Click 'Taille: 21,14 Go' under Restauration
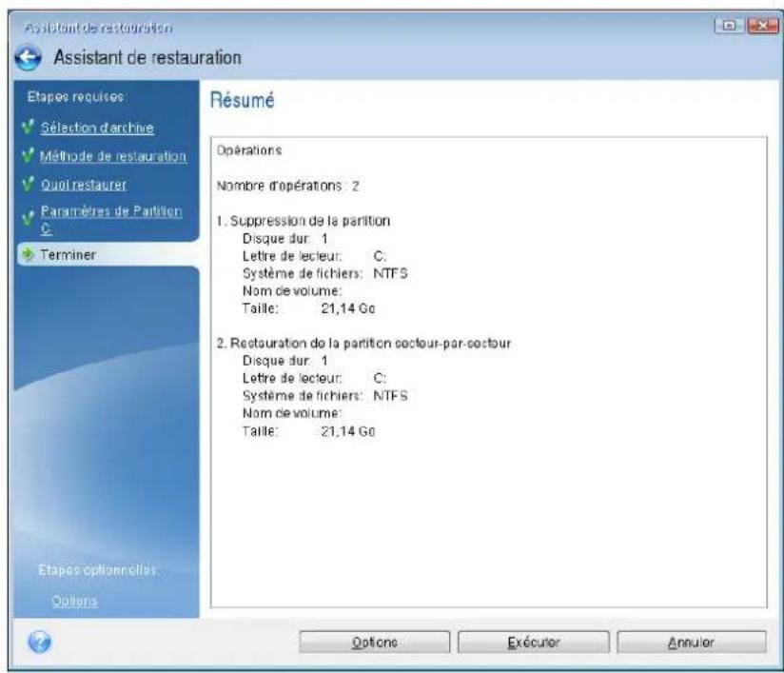 point(308,431)
